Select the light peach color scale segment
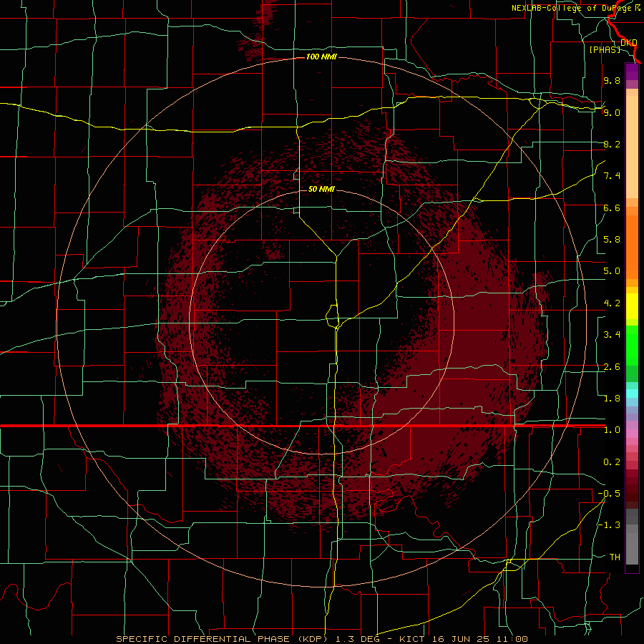This screenshot has width=644, height=644. tap(632, 147)
